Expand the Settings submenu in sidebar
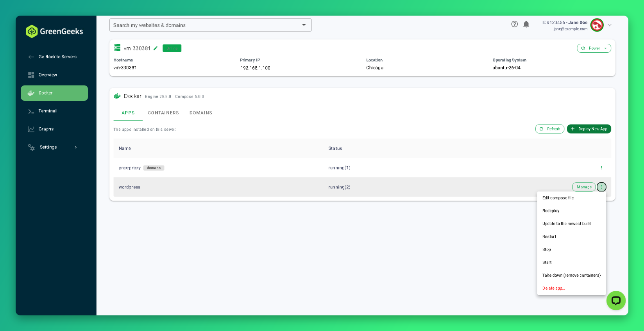Screen dimensions: 644x331 pos(54,147)
